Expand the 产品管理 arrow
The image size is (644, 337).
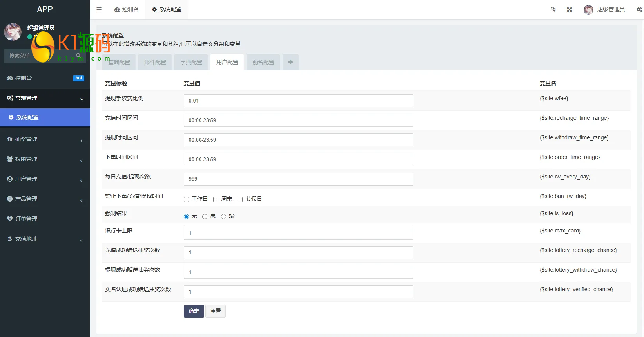pos(82,200)
